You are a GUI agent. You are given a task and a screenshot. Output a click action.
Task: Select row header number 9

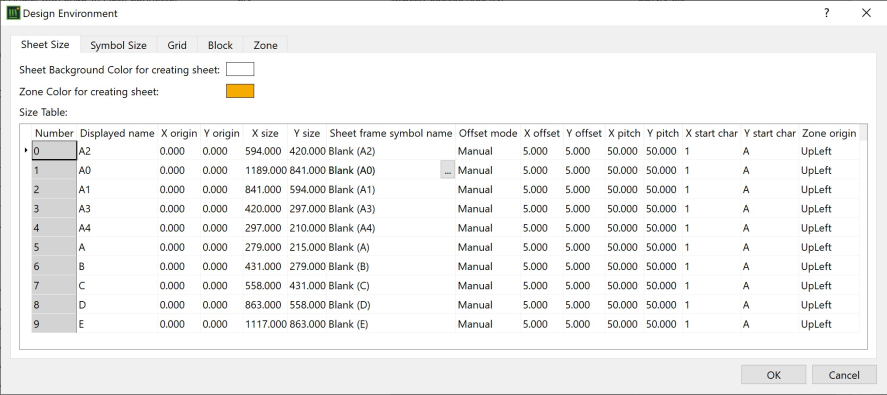(54, 324)
